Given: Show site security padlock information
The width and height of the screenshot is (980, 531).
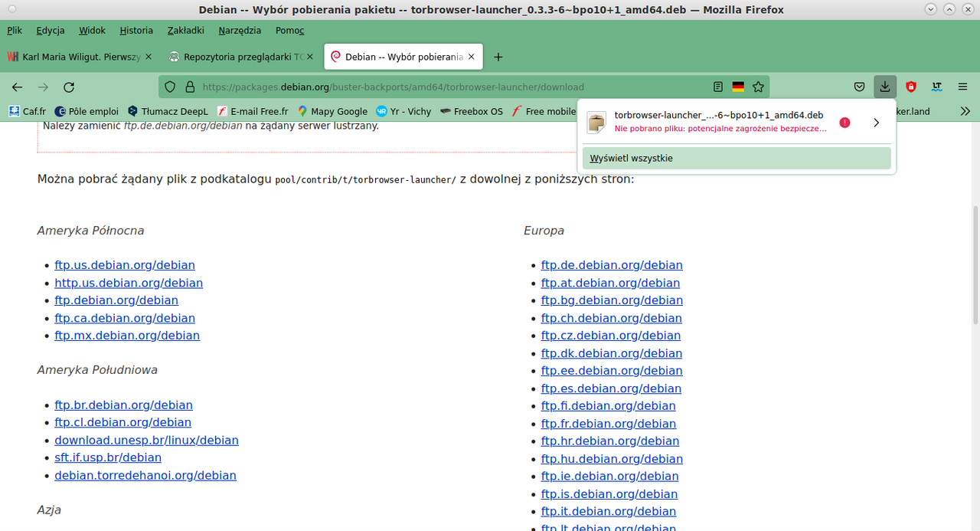Looking at the screenshot, I should (x=188, y=87).
